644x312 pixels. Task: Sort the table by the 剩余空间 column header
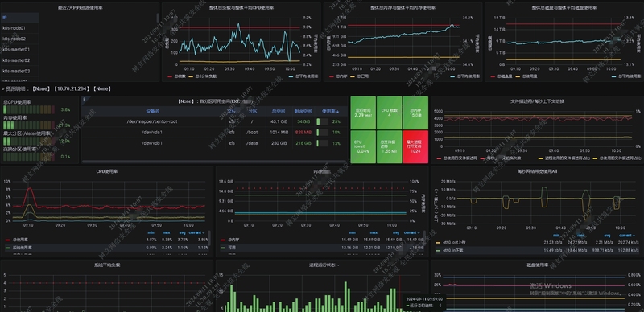[303, 111]
